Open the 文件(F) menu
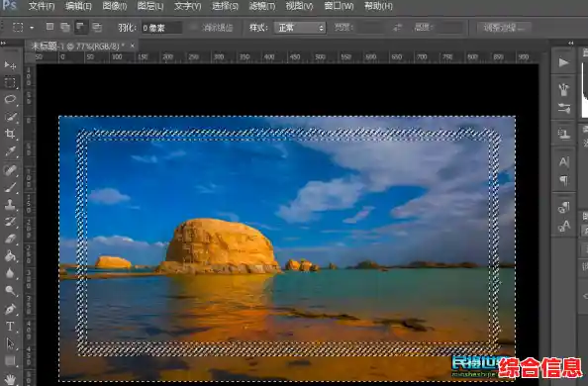This screenshot has height=386, width=588. 42,6
